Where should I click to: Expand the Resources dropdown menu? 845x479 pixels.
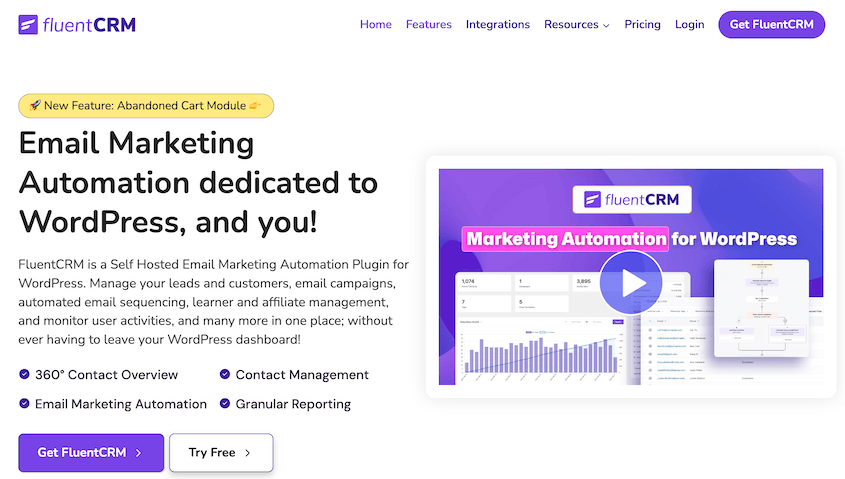577,25
